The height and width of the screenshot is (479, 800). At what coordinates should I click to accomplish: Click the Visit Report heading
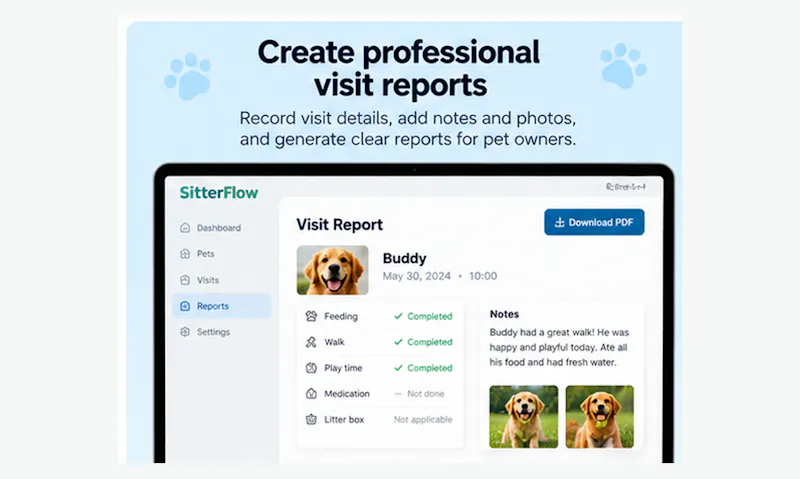[340, 225]
